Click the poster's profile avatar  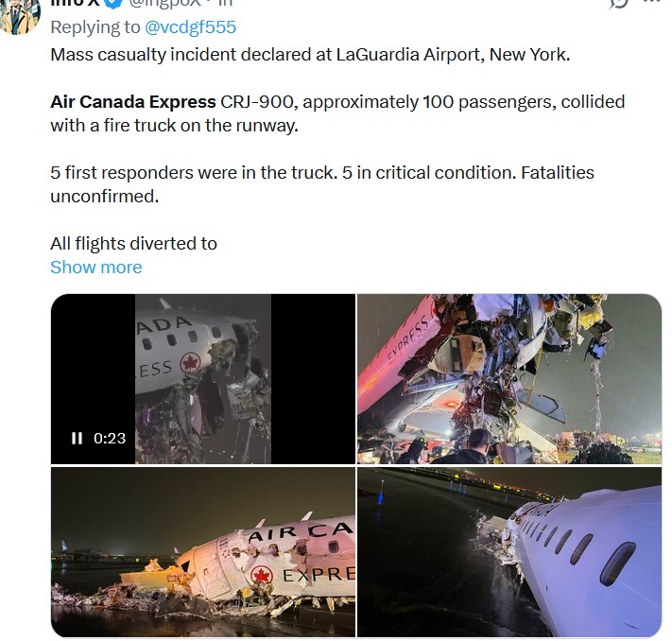pyautogui.click(x=21, y=11)
